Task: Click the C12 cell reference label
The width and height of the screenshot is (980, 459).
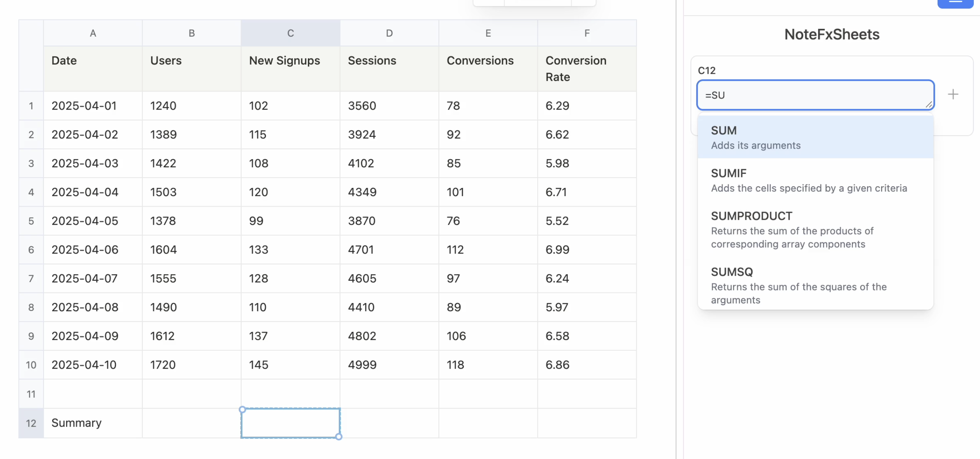Action: (x=707, y=71)
